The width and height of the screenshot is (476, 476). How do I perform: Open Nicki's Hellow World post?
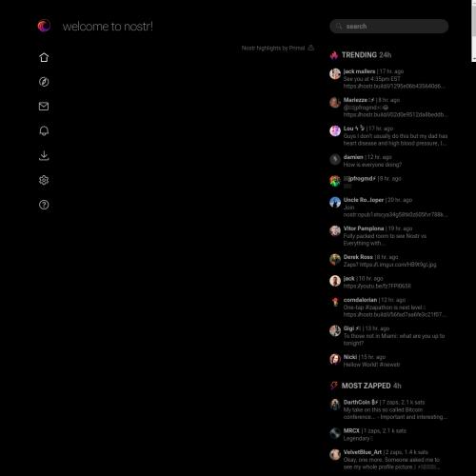click(388, 361)
